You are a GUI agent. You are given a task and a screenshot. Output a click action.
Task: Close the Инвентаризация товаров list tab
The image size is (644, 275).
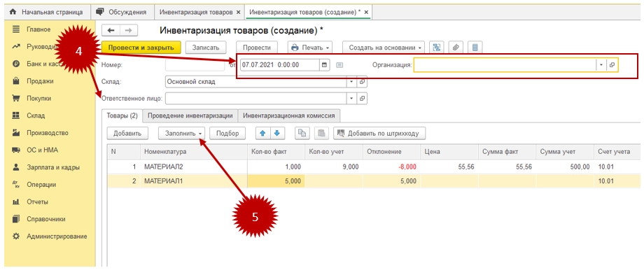coord(238,13)
